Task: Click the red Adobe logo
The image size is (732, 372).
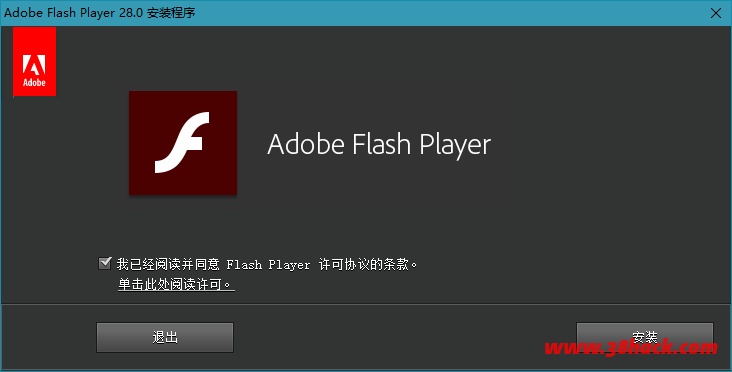Action: (x=35, y=61)
